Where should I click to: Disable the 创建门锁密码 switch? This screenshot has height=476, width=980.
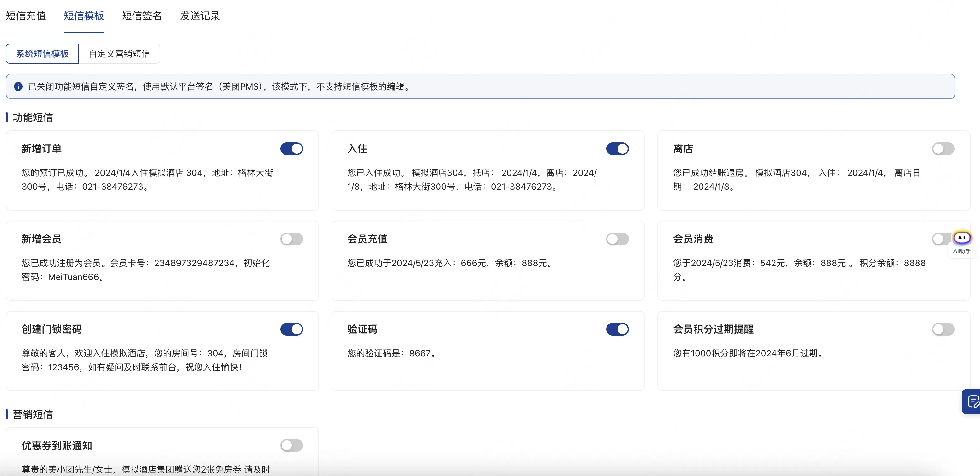[291, 329]
